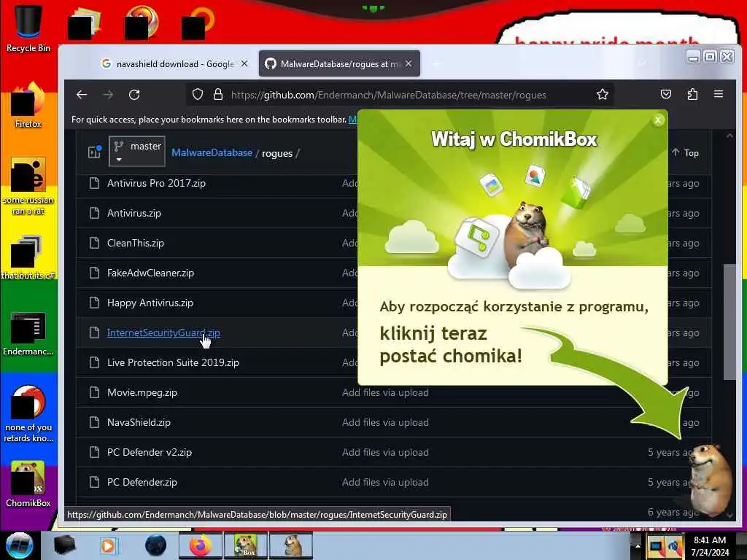Open the 'some russian ran a rat' desktop icon

point(28,186)
